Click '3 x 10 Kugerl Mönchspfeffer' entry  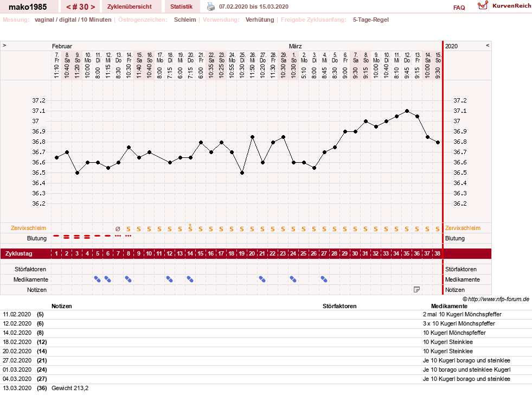(x=459, y=323)
